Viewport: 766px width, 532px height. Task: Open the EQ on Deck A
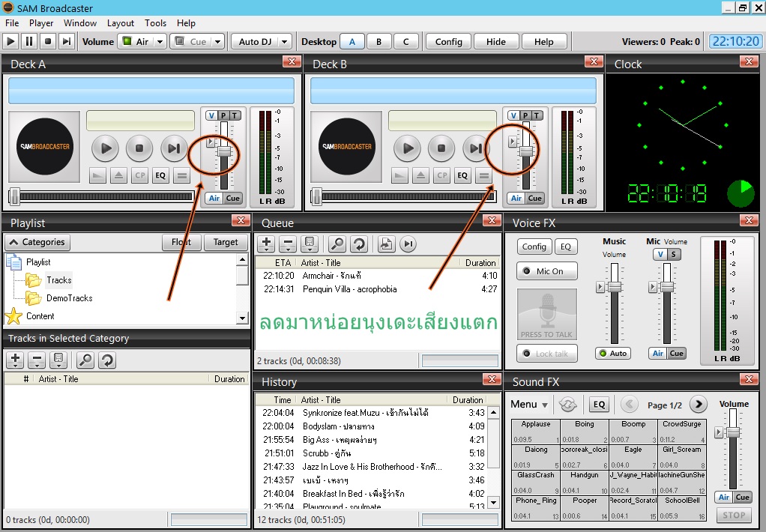[160, 175]
